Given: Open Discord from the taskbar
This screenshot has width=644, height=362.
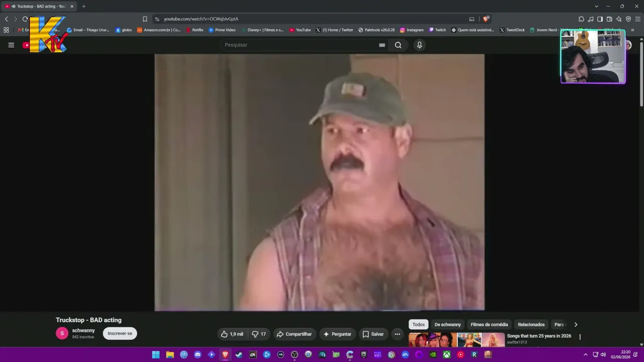Looking at the screenshot, I should (x=198, y=354).
